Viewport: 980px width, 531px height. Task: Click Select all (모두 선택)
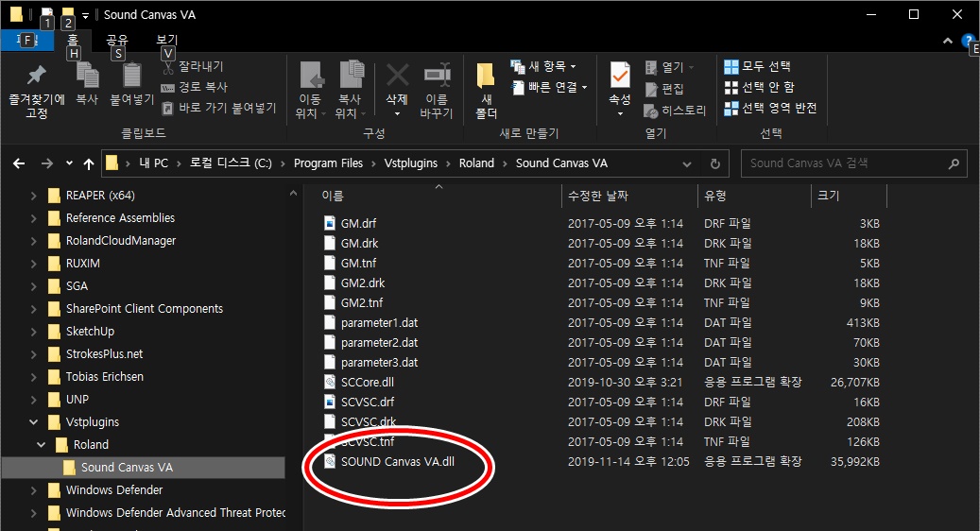click(758, 66)
